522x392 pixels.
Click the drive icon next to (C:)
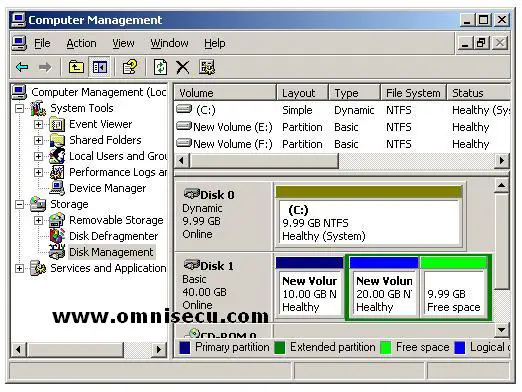184,109
